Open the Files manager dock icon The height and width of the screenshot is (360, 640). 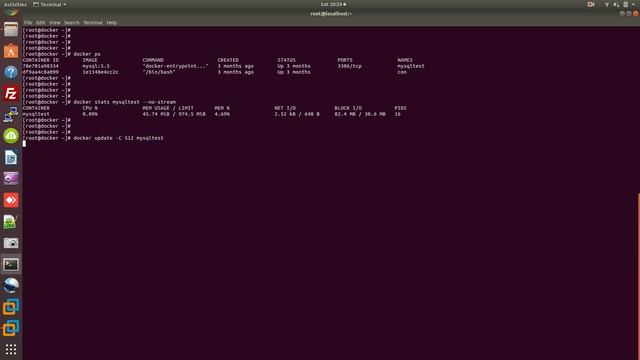[11, 30]
